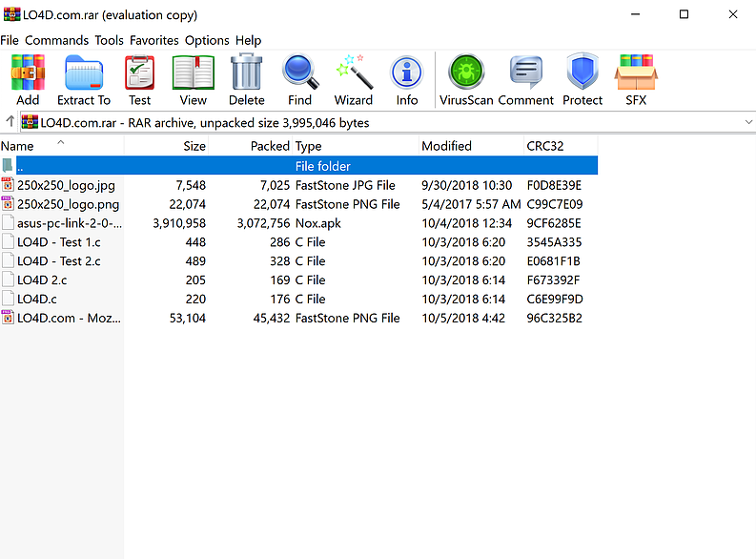Go up one level arrow icon
Image resolution: width=756 pixels, height=559 pixels.
click(x=10, y=121)
